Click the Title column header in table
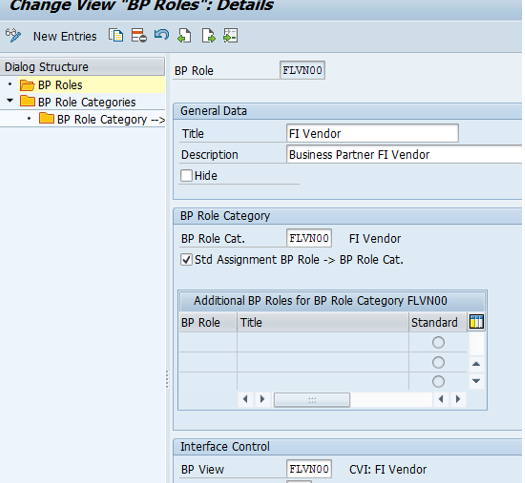 click(x=323, y=322)
